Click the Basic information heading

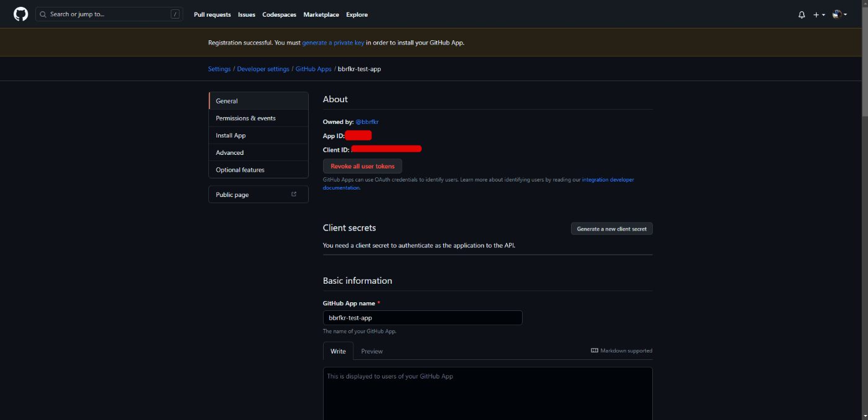358,281
